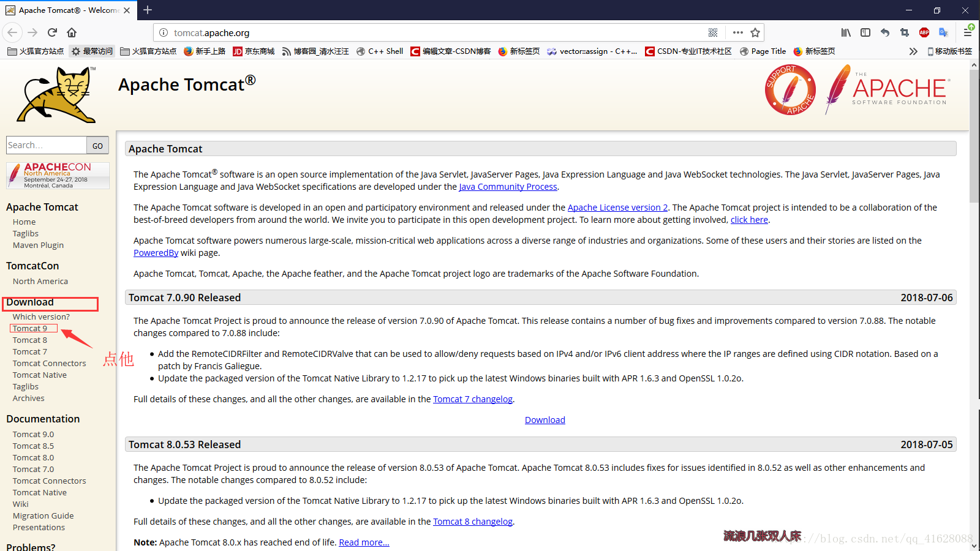This screenshot has width=980, height=551.
Task: Follow the click here link
Action: click(x=749, y=220)
